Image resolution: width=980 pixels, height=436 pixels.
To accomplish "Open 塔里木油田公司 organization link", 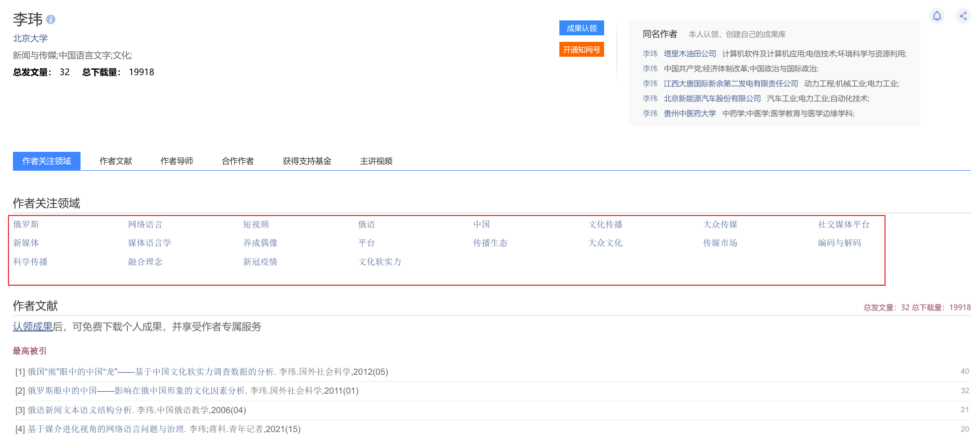I will (x=690, y=54).
